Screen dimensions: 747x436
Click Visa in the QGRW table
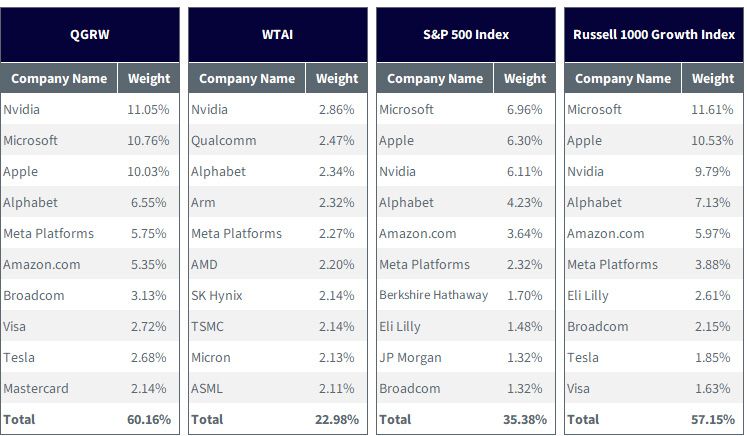[14, 326]
